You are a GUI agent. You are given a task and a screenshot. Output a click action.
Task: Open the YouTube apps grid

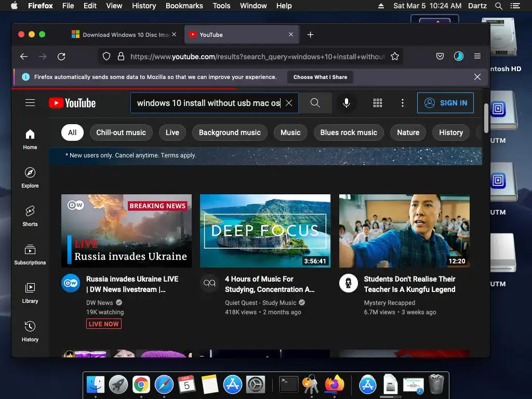coord(378,103)
